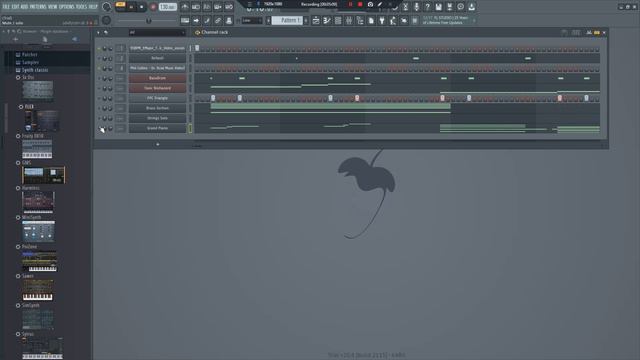Screen dimensions: 640x360
Task: Click the metronome toolbar icon
Action: tap(185, 7)
